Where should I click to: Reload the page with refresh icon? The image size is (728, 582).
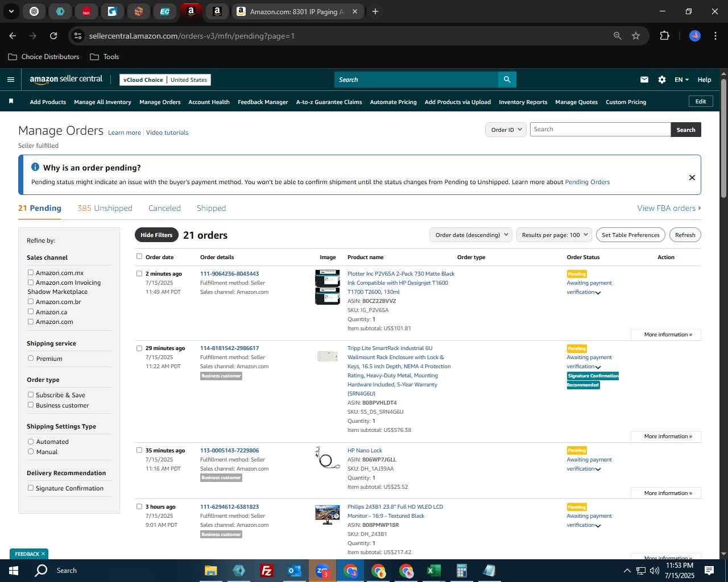[53, 36]
